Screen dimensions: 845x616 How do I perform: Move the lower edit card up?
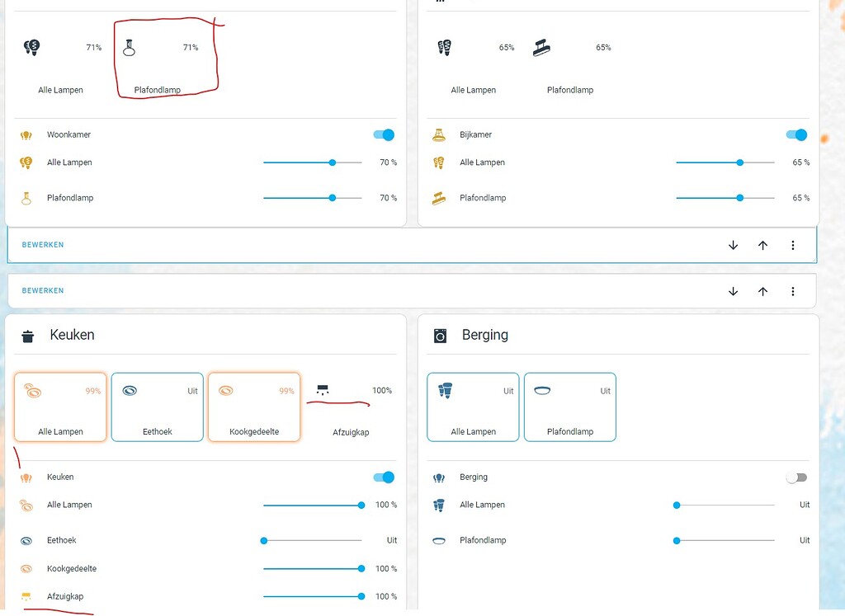[762, 291]
